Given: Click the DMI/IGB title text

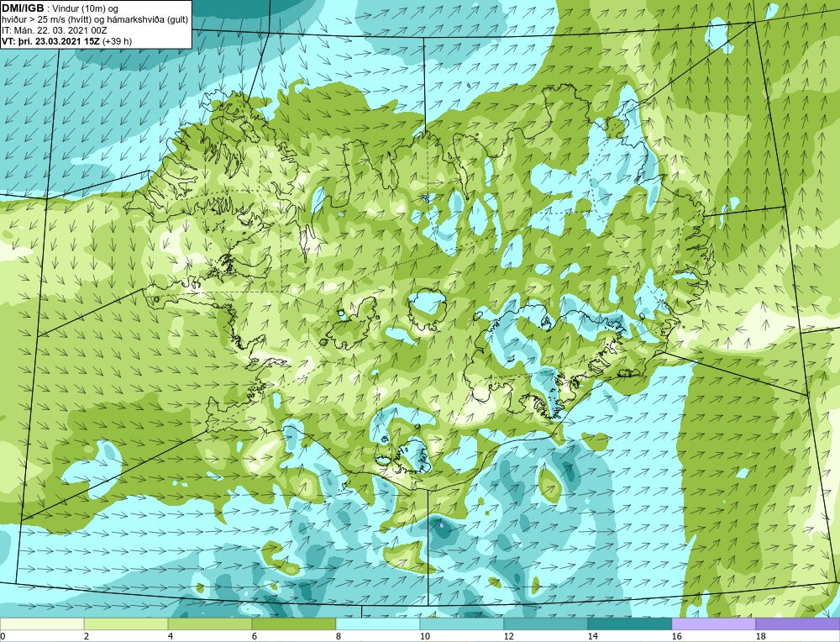Looking at the screenshot, I should [23, 8].
